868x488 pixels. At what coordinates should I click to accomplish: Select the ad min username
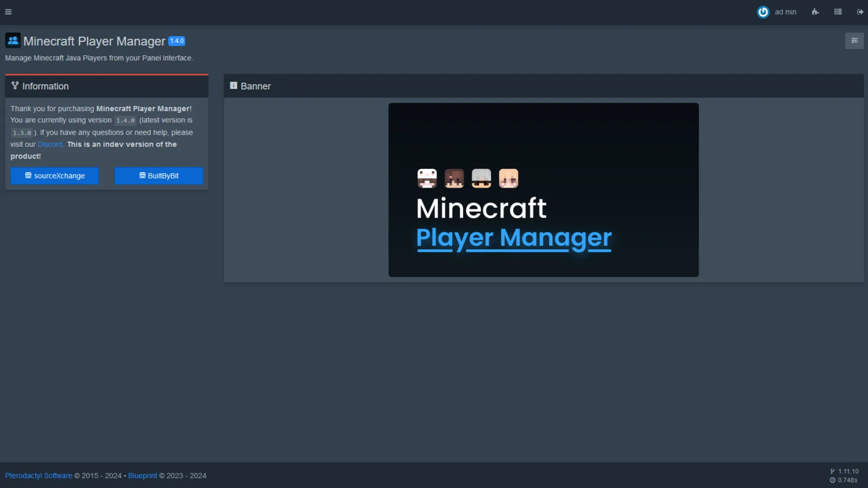coord(786,12)
